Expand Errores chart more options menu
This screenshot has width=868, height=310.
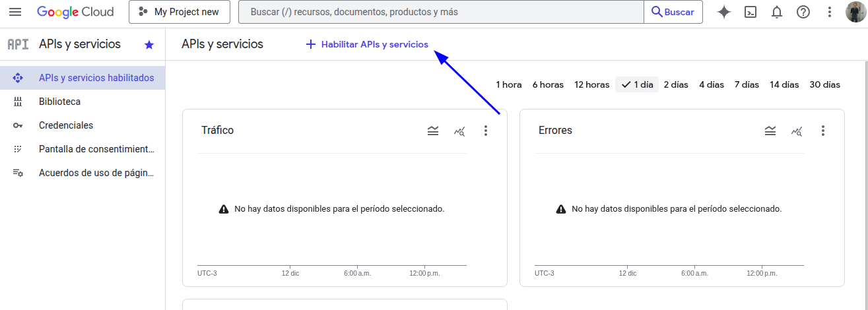pos(823,131)
